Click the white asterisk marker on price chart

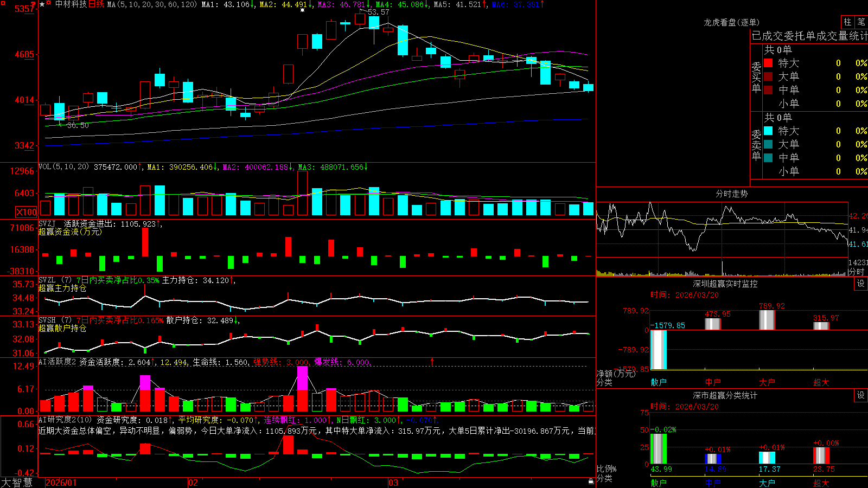click(x=302, y=10)
